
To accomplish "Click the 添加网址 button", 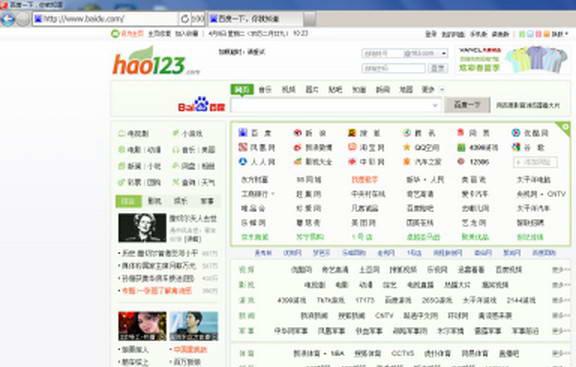I will (535, 162).
